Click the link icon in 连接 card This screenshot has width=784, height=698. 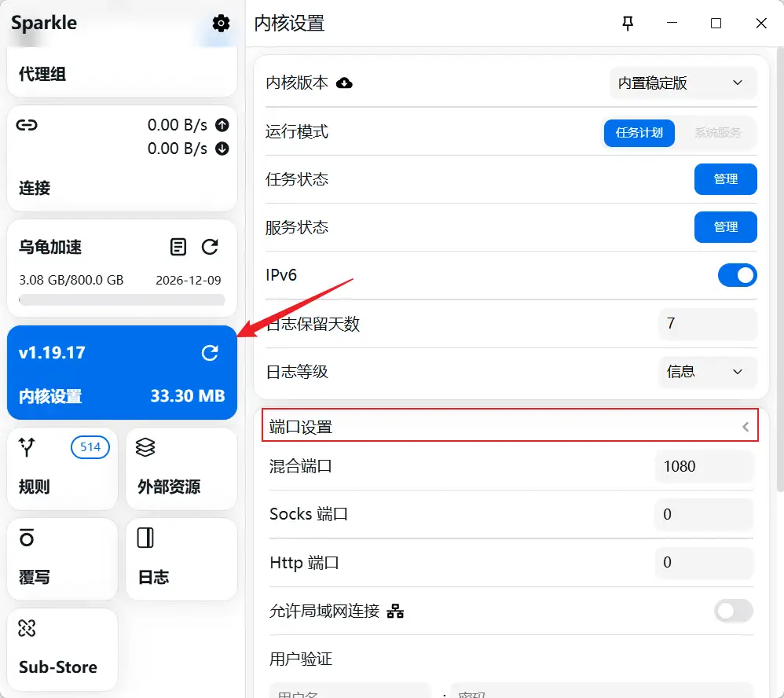(27, 125)
